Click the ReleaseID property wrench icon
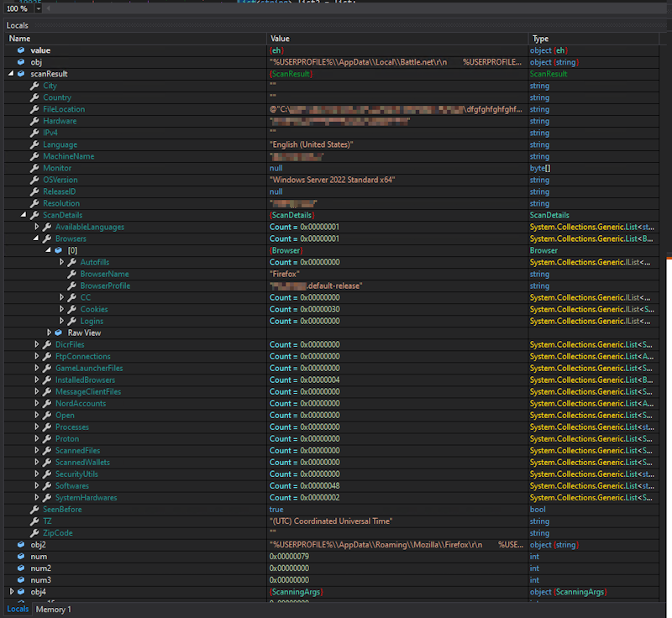This screenshot has width=672, height=618. click(34, 191)
